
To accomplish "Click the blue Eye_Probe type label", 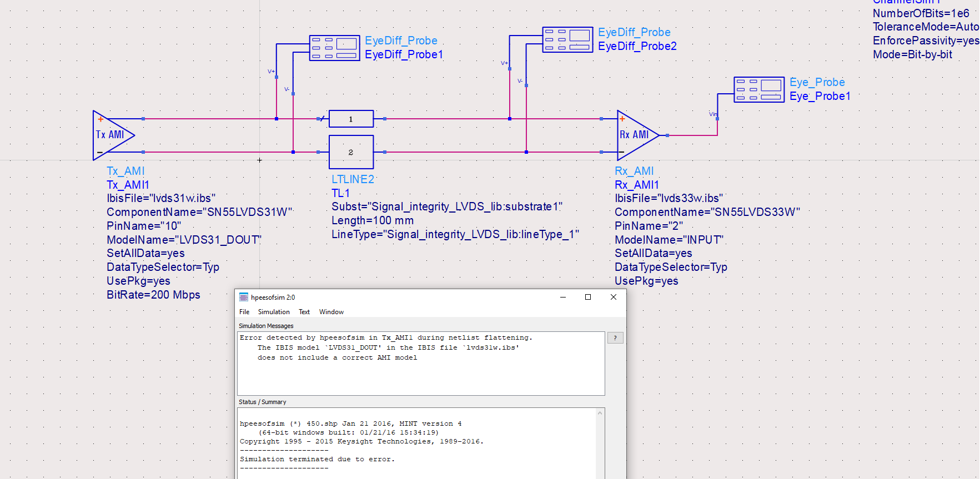I will click(817, 82).
